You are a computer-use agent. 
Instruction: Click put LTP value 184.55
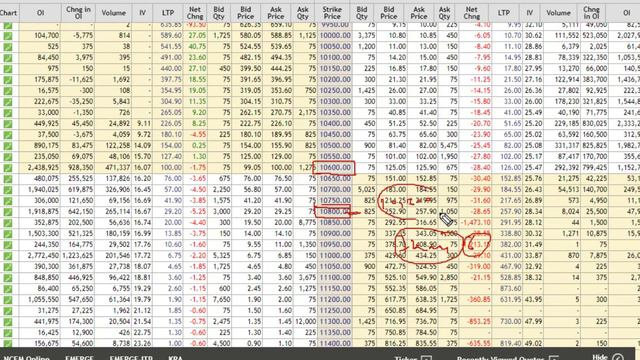tap(511, 190)
